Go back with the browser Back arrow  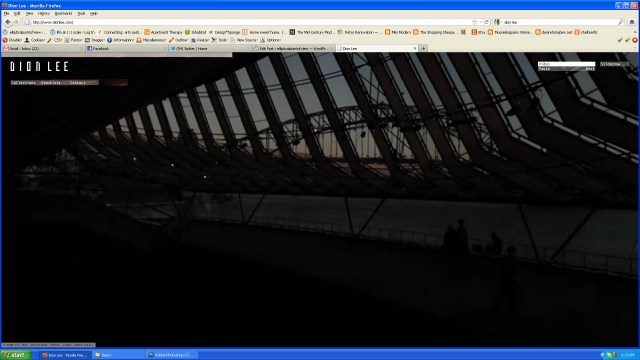click(8, 22)
